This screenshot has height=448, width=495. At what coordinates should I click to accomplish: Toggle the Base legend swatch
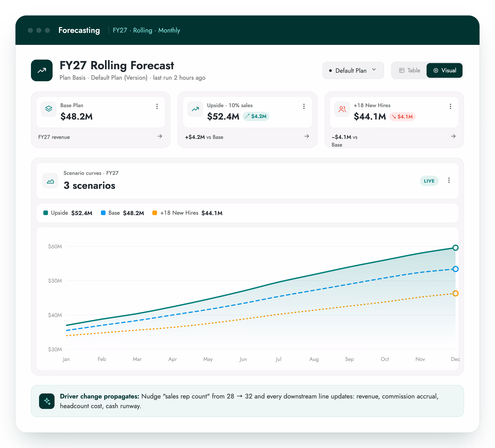pos(103,213)
